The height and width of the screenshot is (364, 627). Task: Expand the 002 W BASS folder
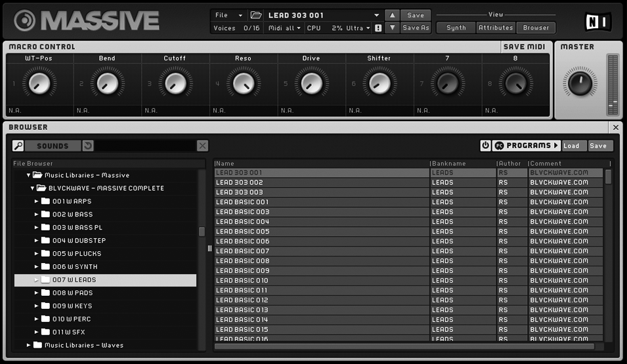pos(37,214)
